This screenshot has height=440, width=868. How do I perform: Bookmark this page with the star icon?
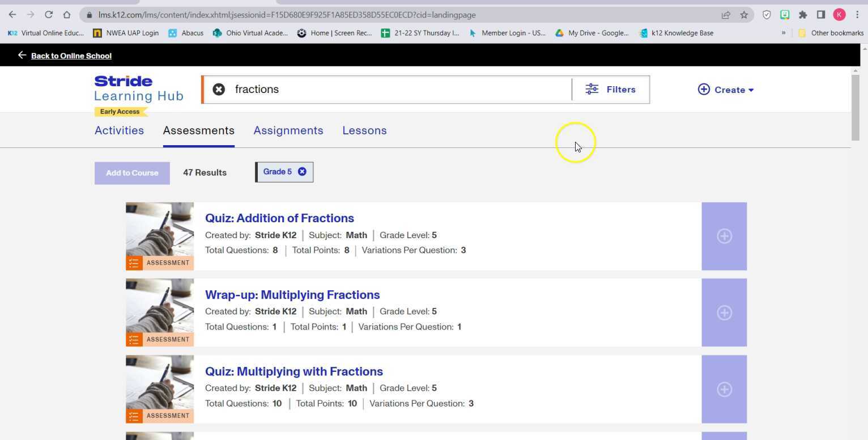(744, 15)
